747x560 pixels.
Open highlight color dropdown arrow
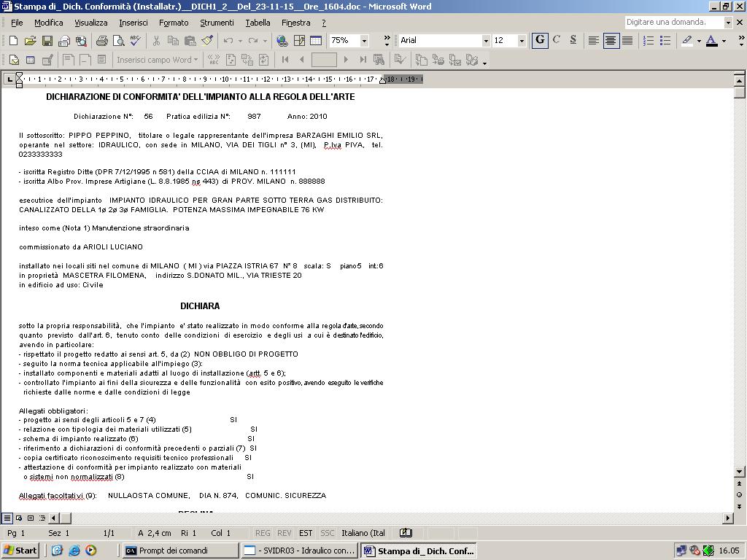coord(699,41)
